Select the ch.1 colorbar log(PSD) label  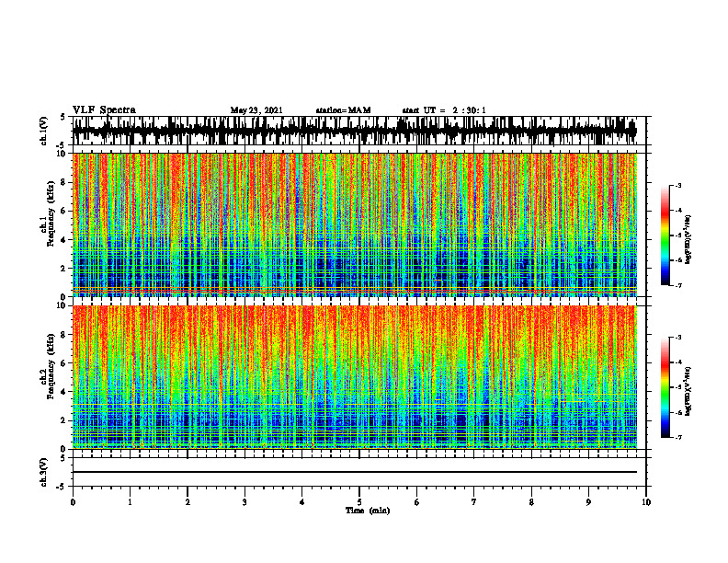pyautogui.click(x=688, y=240)
